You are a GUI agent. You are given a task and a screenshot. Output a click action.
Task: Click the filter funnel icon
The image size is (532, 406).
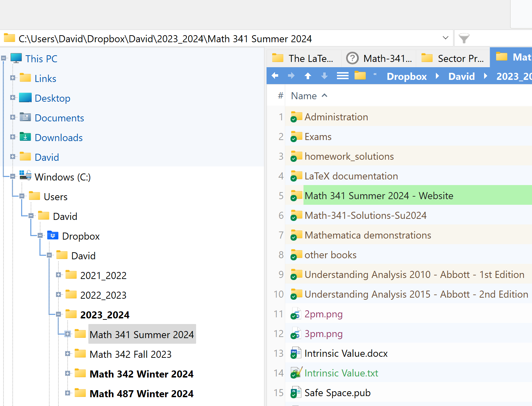(464, 38)
